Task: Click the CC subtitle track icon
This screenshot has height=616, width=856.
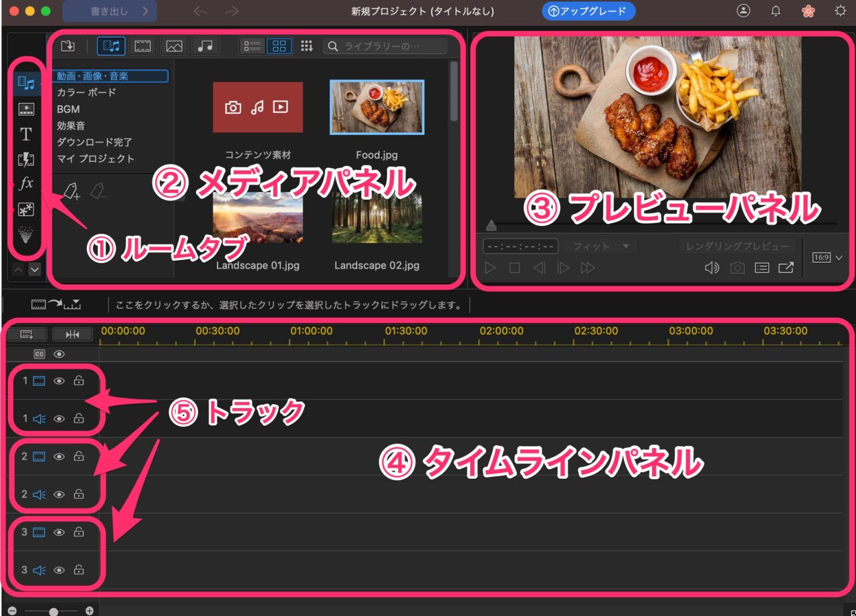Action: point(39,354)
